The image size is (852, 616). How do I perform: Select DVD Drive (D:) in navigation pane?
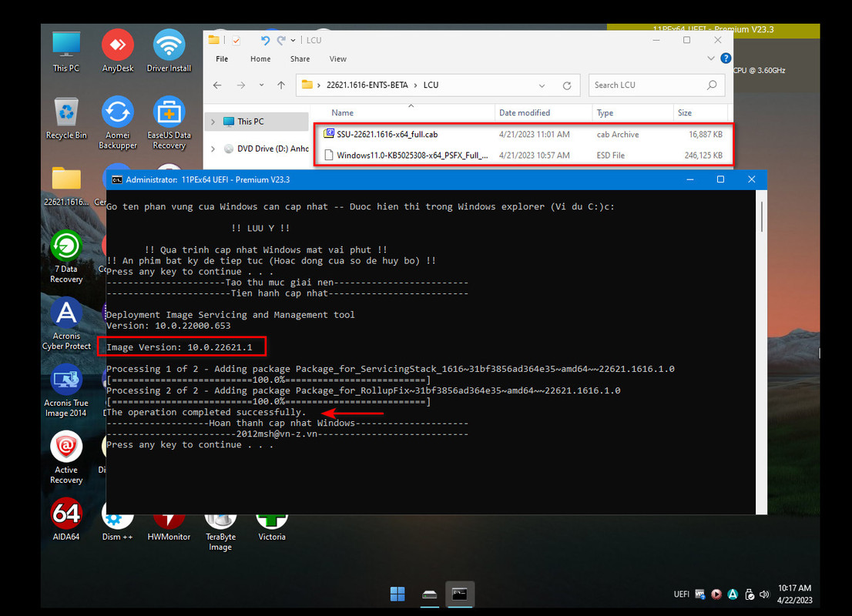(x=267, y=149)
